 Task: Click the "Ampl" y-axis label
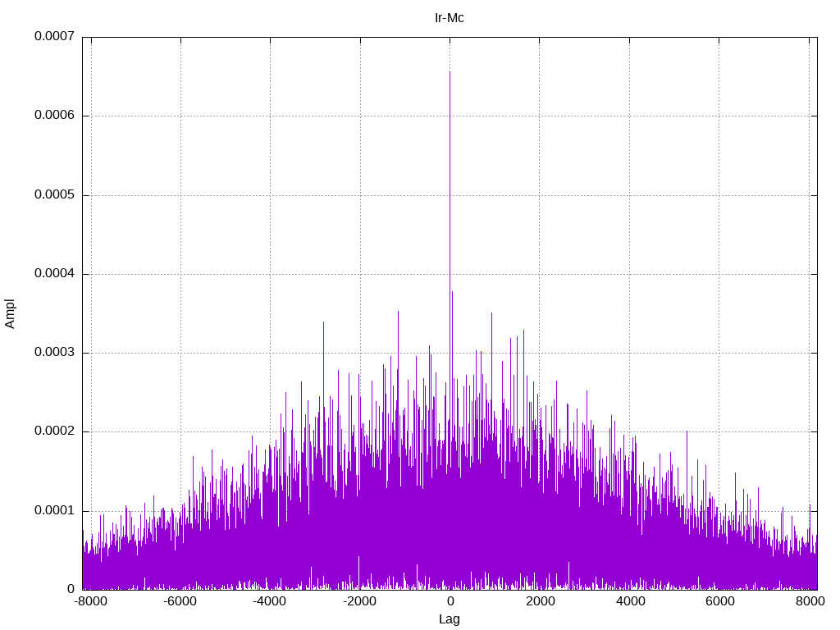pyautogui.click(x=10, y=313)
